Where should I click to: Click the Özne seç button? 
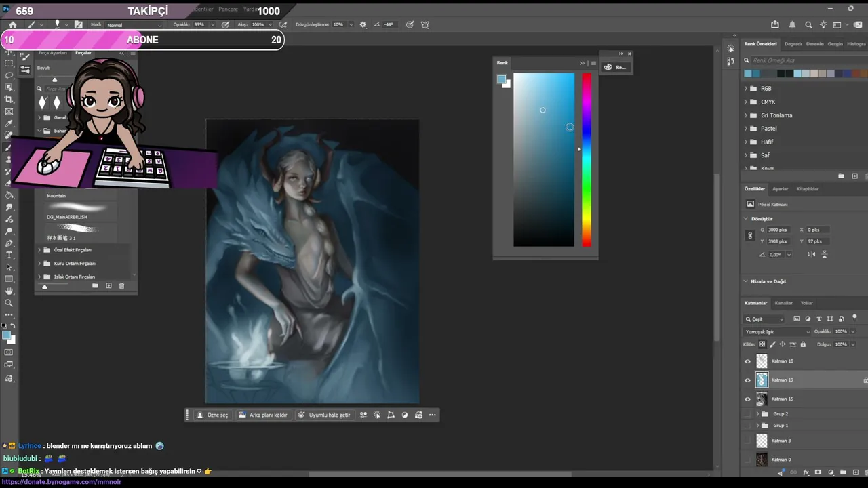pyautogui.click(x=212, y=415)
